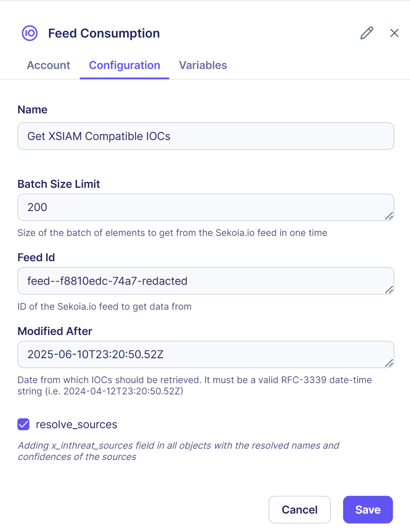Close the Feed Consumption dialog
The image size is (410, 532).
394,33
